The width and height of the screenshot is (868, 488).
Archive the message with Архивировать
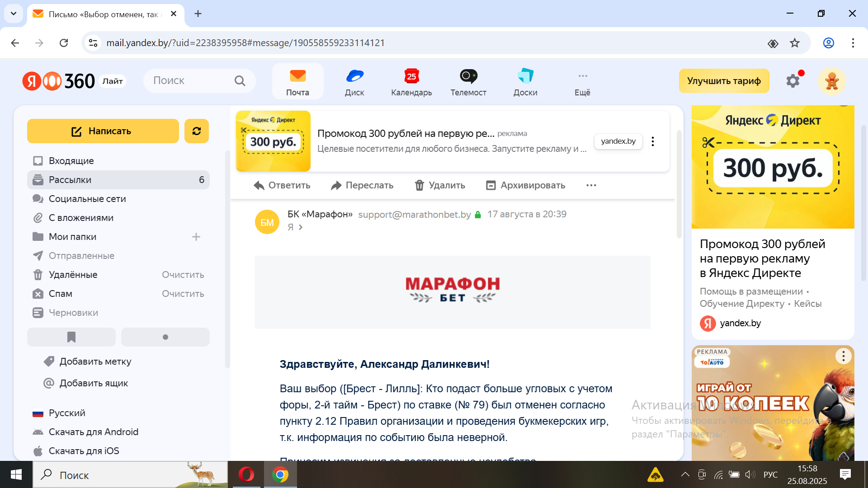[526, 185]
